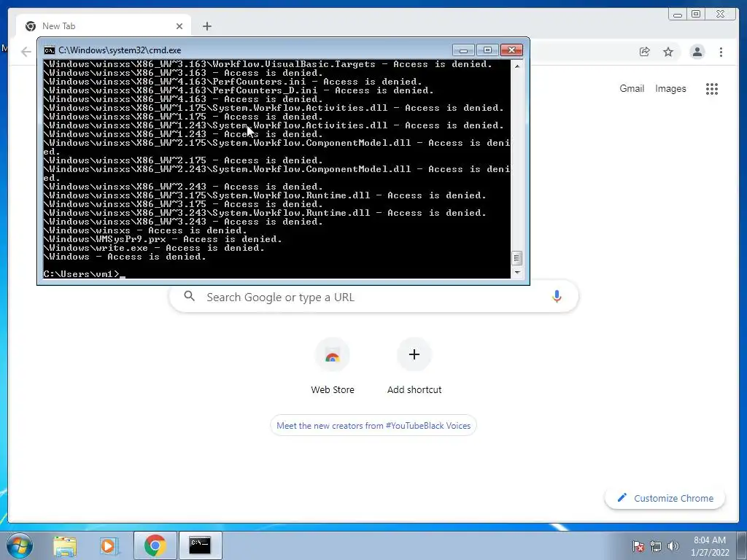This screenshot has width=747, height=560.
Task: Click the Customize Chrome button
Action: [x=665, y=498]
